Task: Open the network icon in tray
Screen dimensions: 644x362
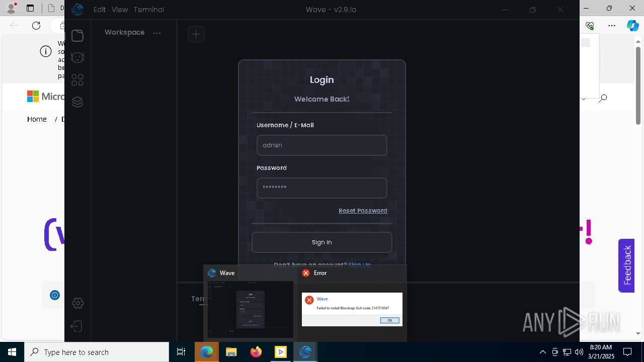Action: (x=567, y=352)
